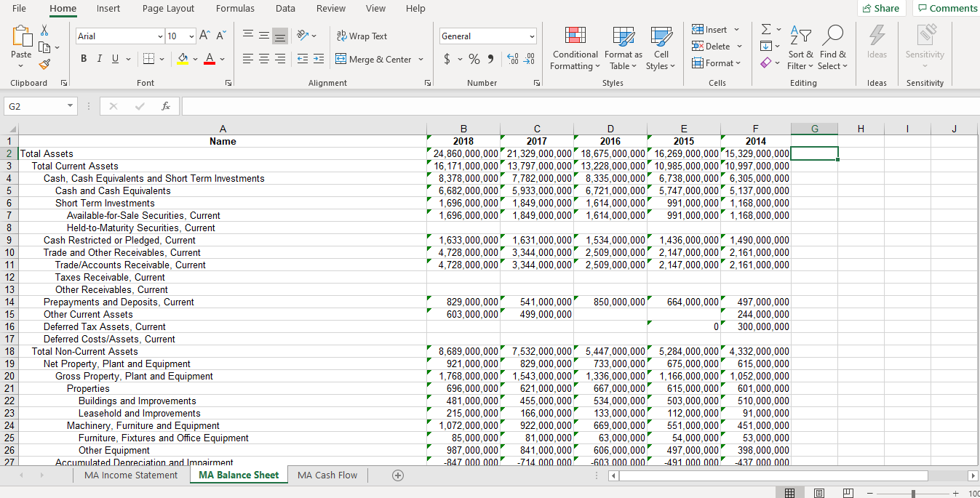Switch to the Data tab
This screenshot has height=498, width=980.
click(x=285, y=8)
